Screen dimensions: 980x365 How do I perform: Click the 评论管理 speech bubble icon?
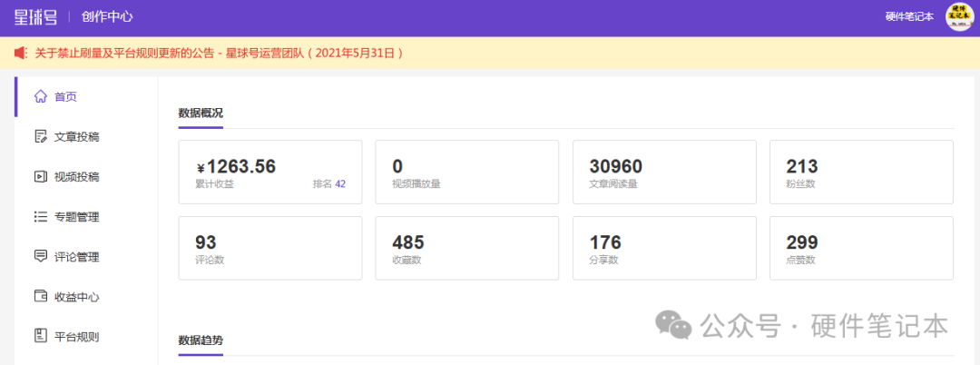point(40,257)
